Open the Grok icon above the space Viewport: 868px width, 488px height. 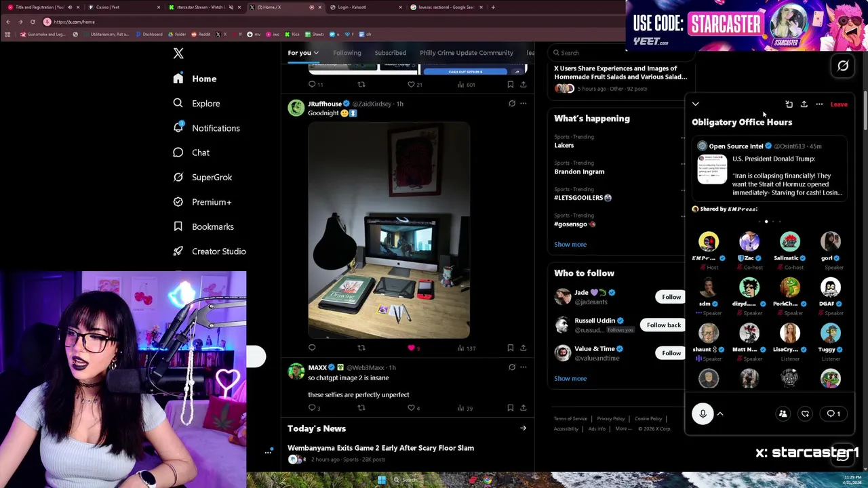(843, 66)
